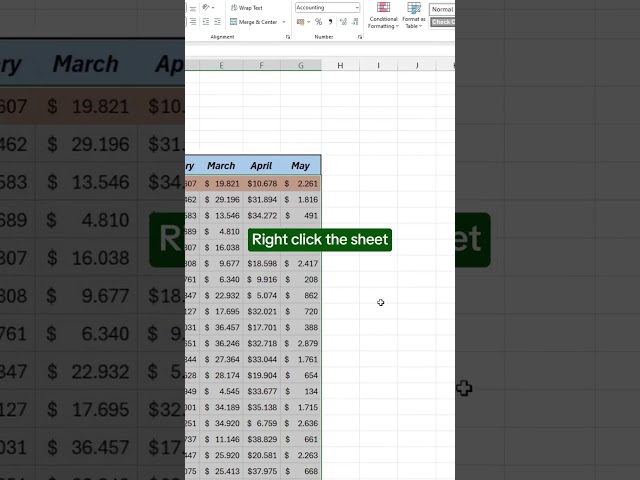Click the April header cell
This screenshot has width=640, height=480.
click(x=262, y=165)
